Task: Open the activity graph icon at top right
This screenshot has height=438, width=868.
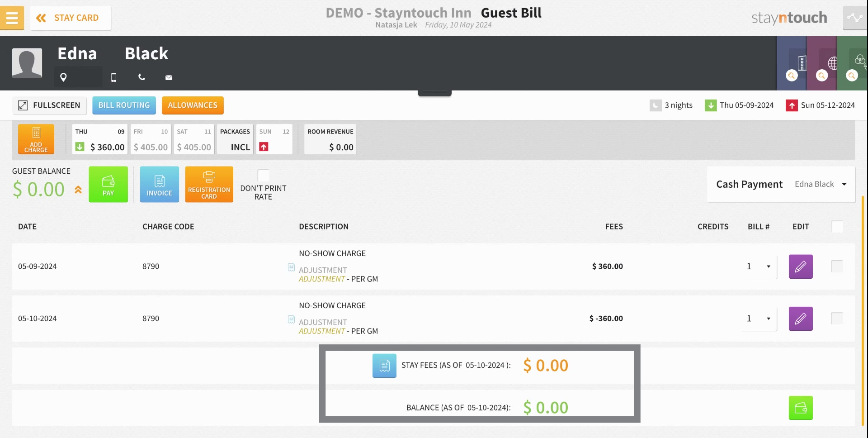Action: tap(855, 18)
